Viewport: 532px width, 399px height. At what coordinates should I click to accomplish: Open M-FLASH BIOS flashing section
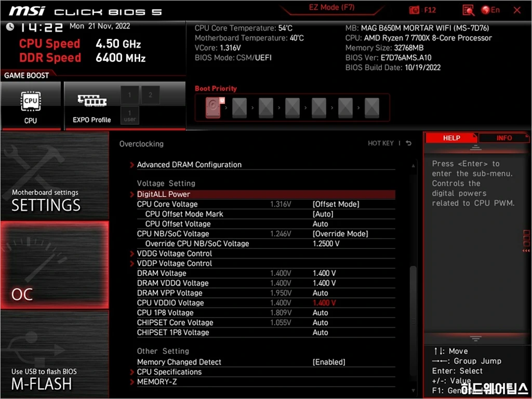click(55, 354)
